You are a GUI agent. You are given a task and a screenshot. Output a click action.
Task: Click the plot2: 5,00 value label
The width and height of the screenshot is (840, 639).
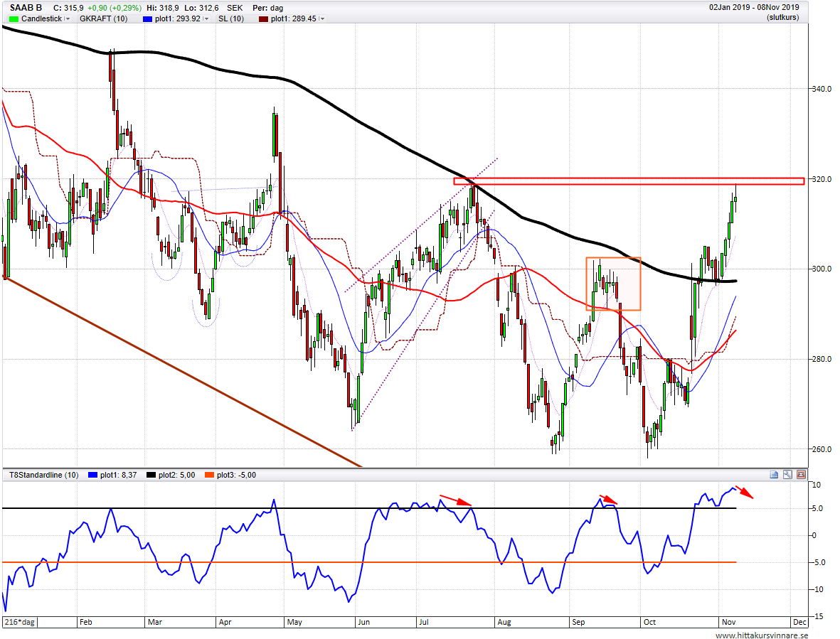[x=177, y=475]
